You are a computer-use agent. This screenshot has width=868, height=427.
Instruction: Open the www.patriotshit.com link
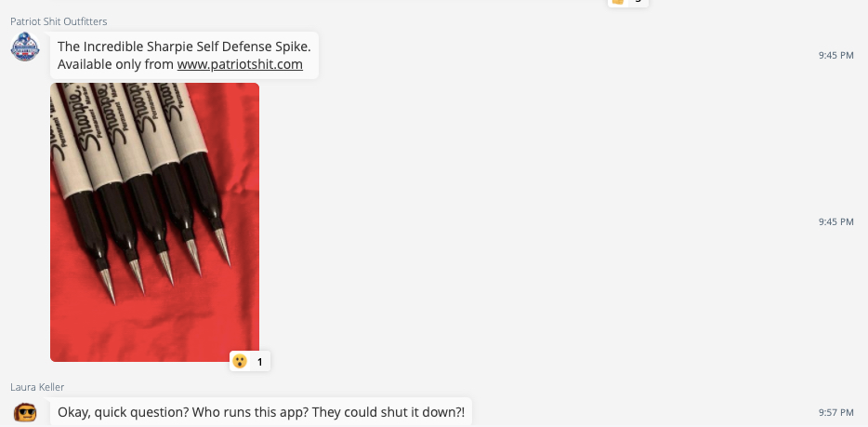tap(240, 64)
